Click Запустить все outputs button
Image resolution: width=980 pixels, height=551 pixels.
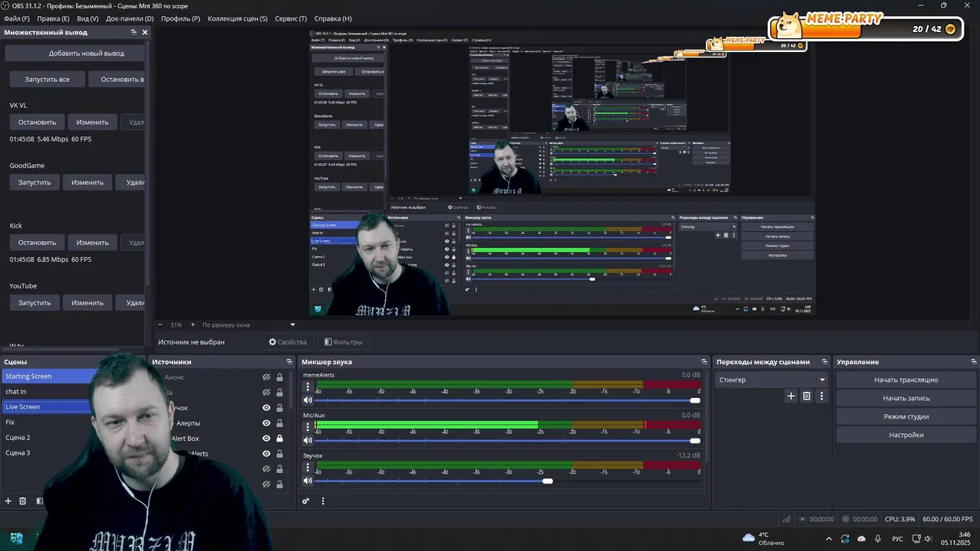(x=47, y=79)
